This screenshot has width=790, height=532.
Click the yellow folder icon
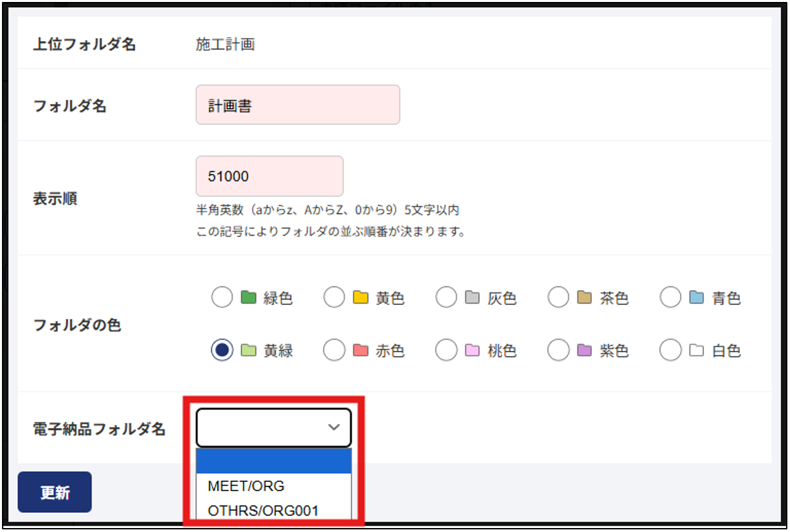360,298
